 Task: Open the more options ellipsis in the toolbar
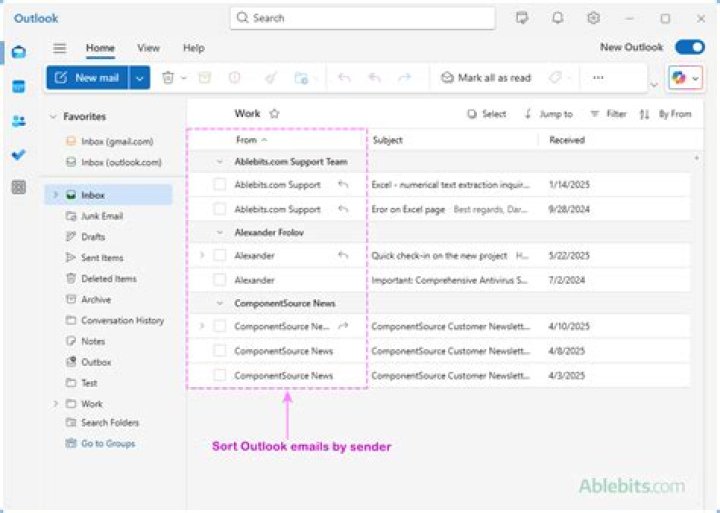click(598, 78)
